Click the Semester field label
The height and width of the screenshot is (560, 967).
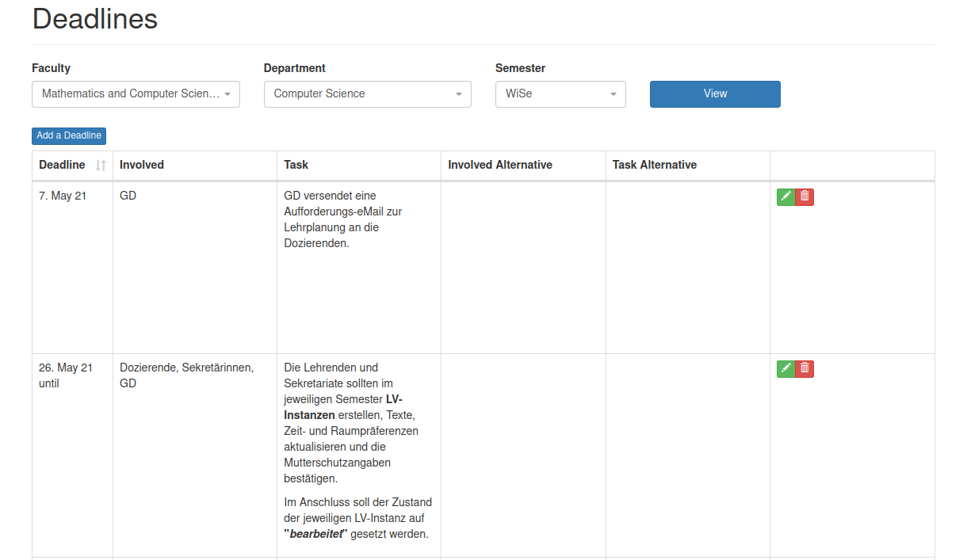(520, 68)
